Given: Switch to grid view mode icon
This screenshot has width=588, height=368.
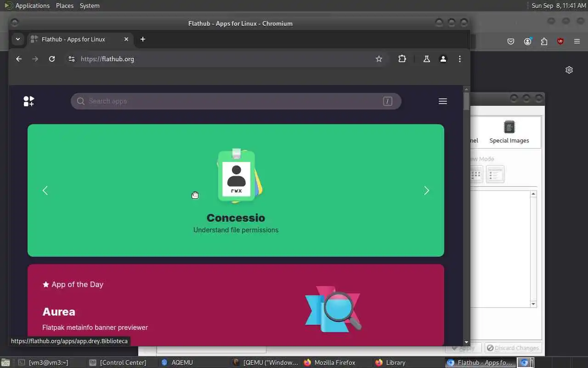Looking at the screenshot, I should click(476, 175).
